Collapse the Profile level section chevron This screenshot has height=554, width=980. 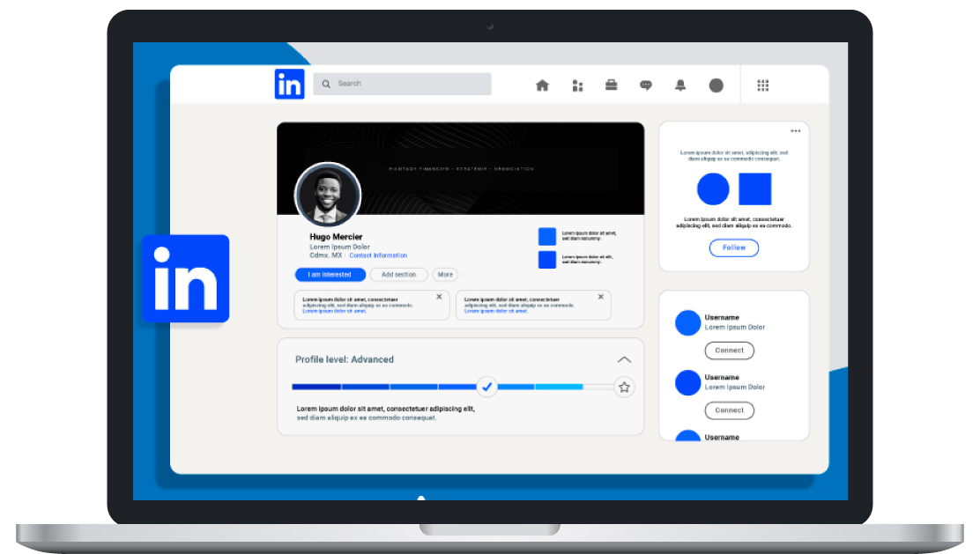pos(624,359)
